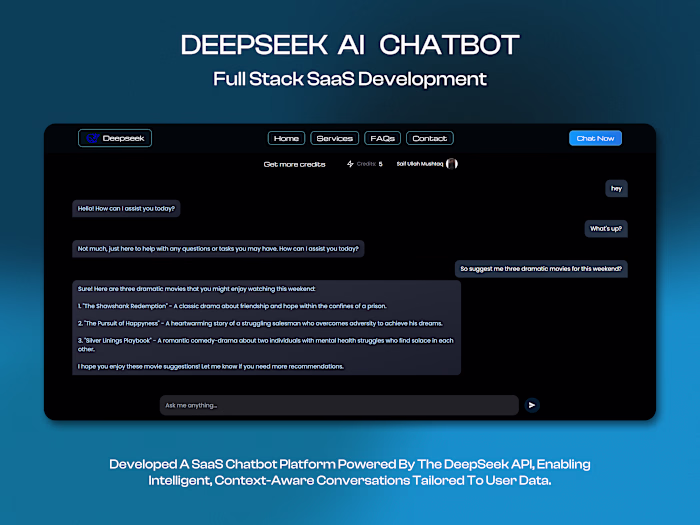
Task: Click the DEEPSEEK AI CHATBOT heading
Action: pyautogui.click(x=350, y=45)
